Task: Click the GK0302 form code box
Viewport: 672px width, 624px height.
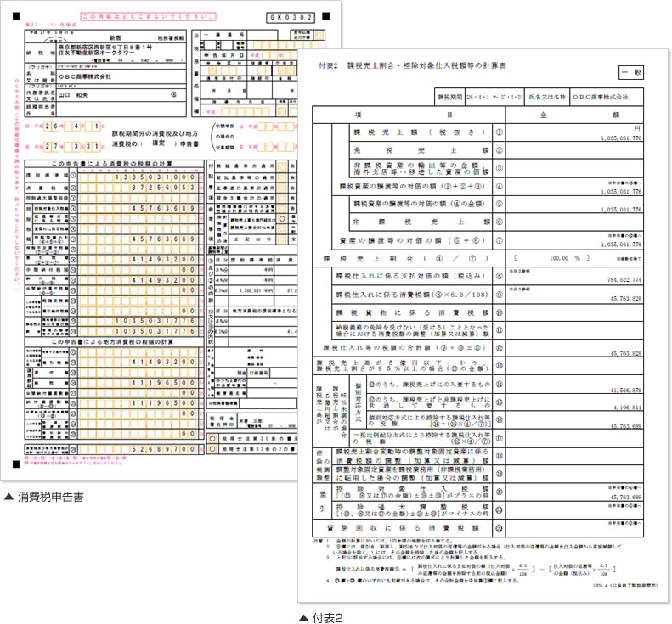Action: (x=291, y=17)
